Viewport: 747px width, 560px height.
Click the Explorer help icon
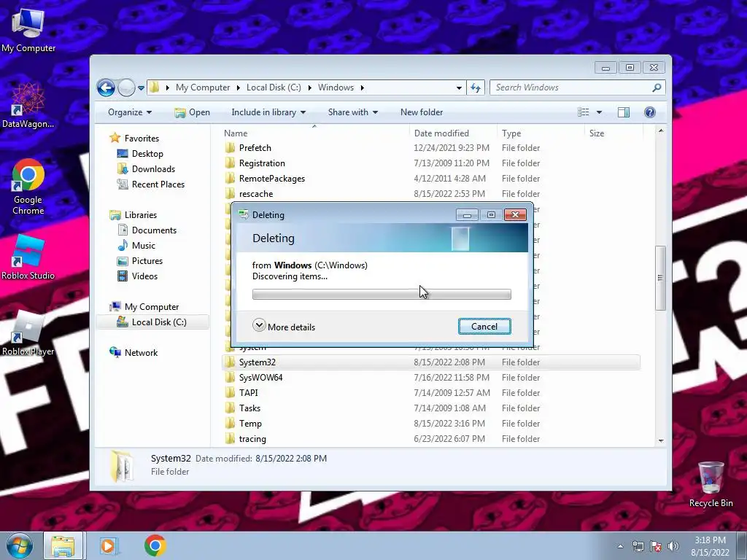point(650,112)
